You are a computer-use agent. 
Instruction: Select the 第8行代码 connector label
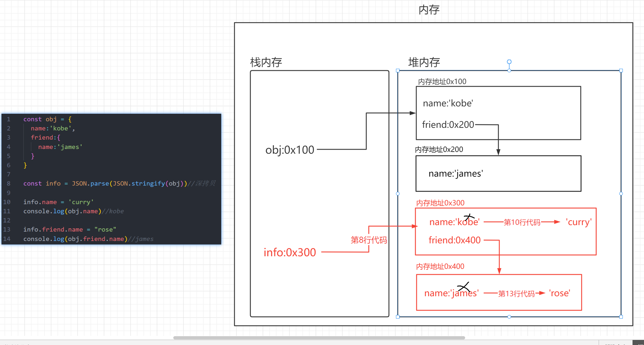[x=369, y=240]
